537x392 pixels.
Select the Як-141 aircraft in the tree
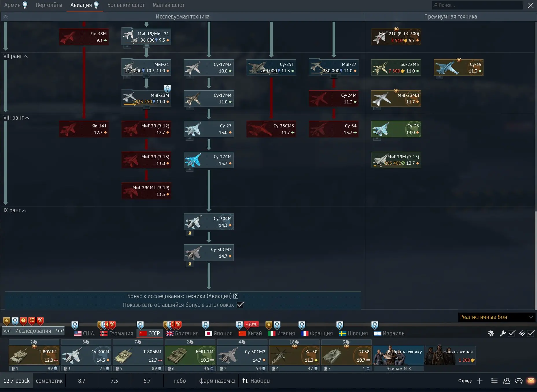pos(84,129)
